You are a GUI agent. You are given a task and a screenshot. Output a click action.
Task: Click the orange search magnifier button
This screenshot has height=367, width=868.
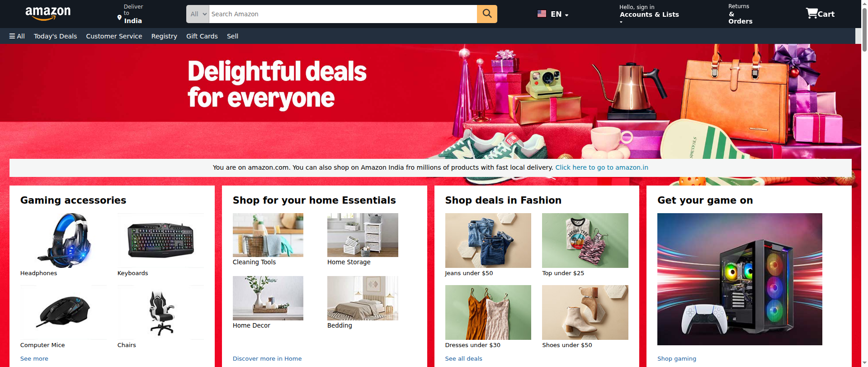pos(487,14)
